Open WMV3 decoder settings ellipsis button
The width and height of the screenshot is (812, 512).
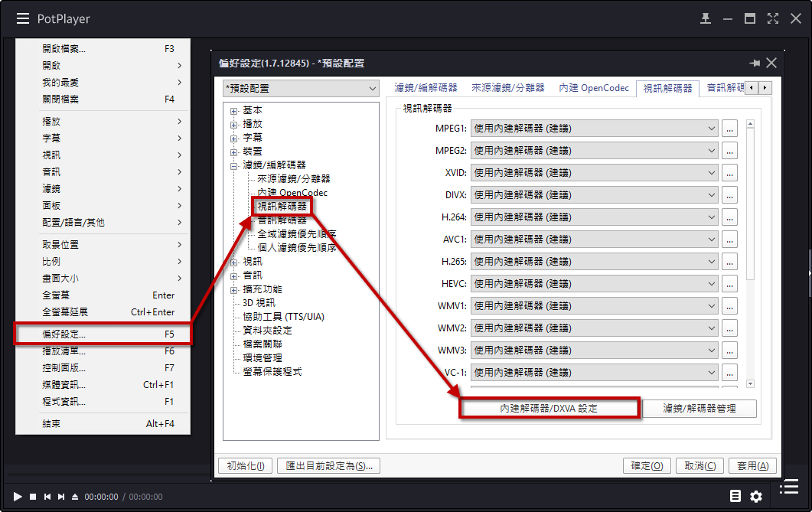coord(729,351)
